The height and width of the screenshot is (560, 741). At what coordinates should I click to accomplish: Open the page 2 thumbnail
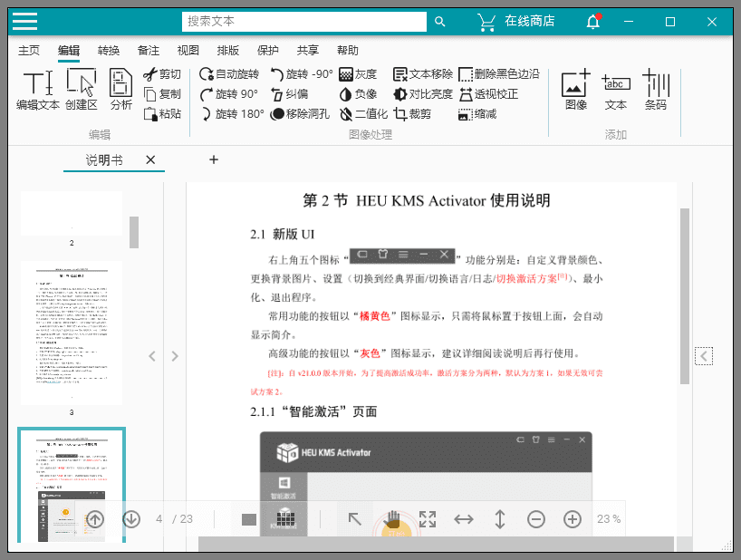pyautogui.click(x=72, y=213)
